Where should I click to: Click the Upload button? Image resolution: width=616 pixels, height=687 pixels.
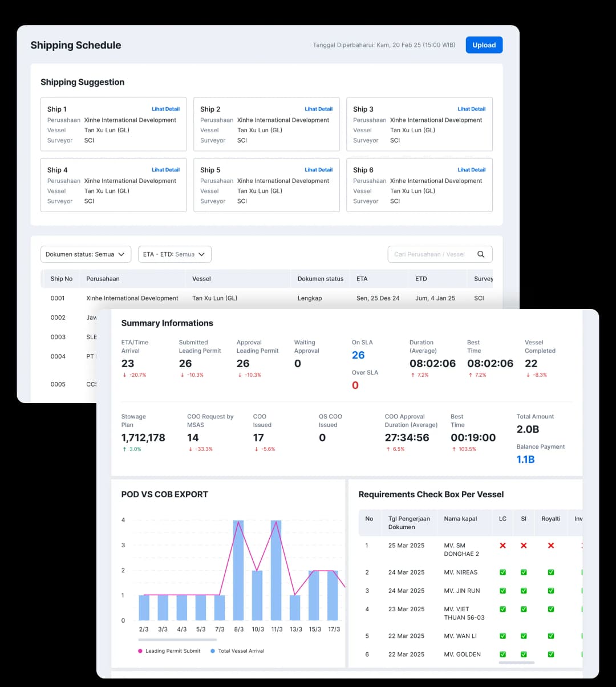click(484, 45)
